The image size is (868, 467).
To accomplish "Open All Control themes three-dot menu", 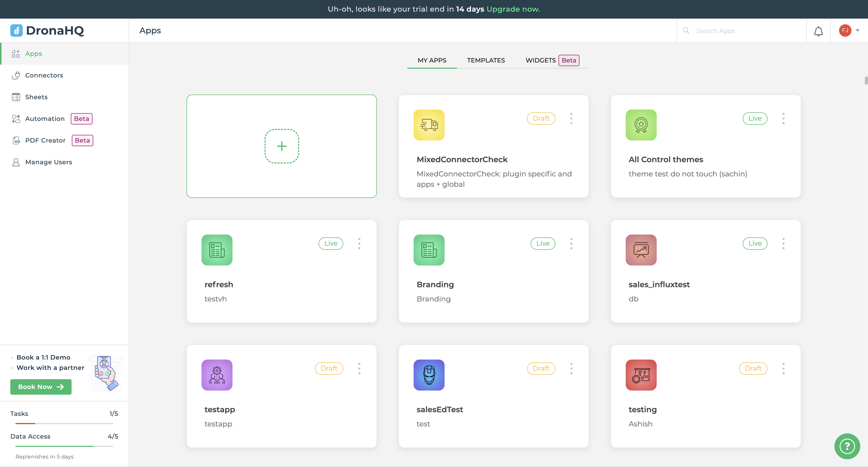I will (x=784, y=119).
